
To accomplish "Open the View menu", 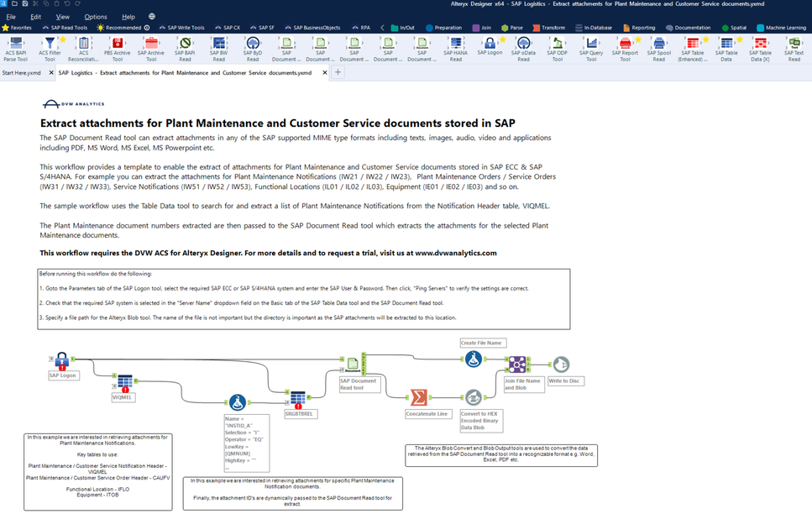I will click(x=63, y=17).
